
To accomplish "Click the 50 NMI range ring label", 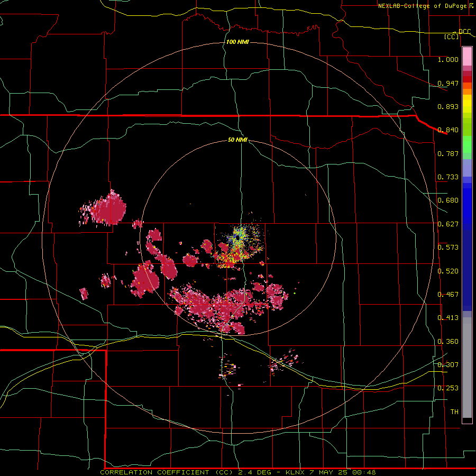I will click(237, 140).
